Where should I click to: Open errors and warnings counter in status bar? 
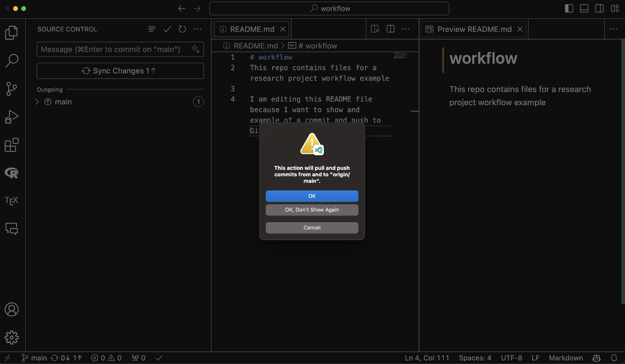click(x=106, y=358)
